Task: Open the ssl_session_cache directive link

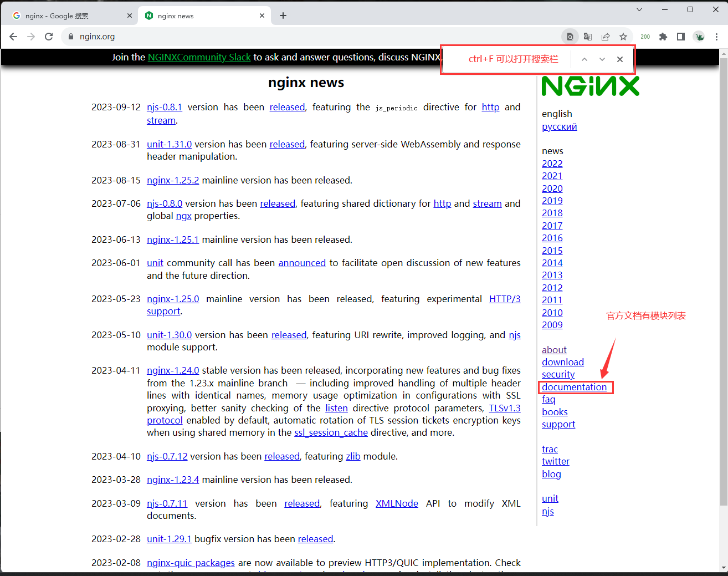Action: (x=331, y=432)
